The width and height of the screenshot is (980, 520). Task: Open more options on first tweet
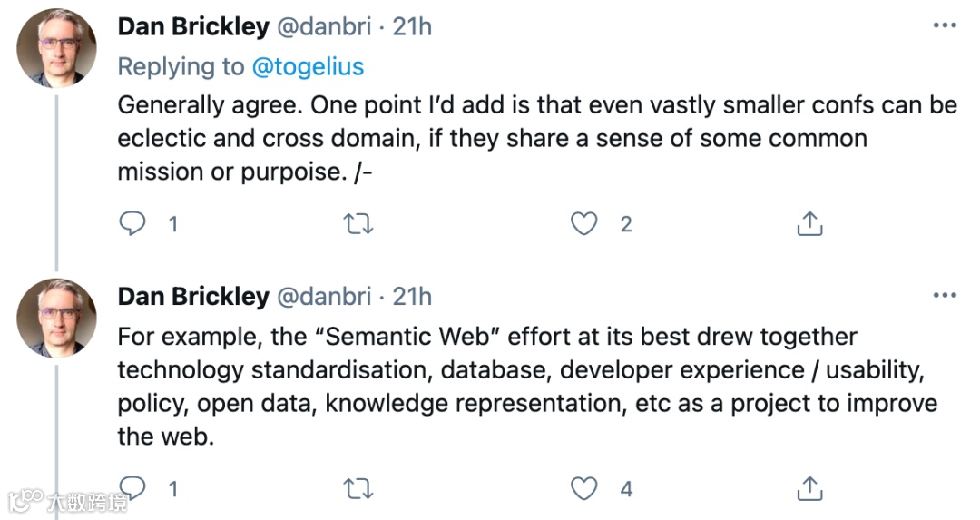click(x=945, y=26)
